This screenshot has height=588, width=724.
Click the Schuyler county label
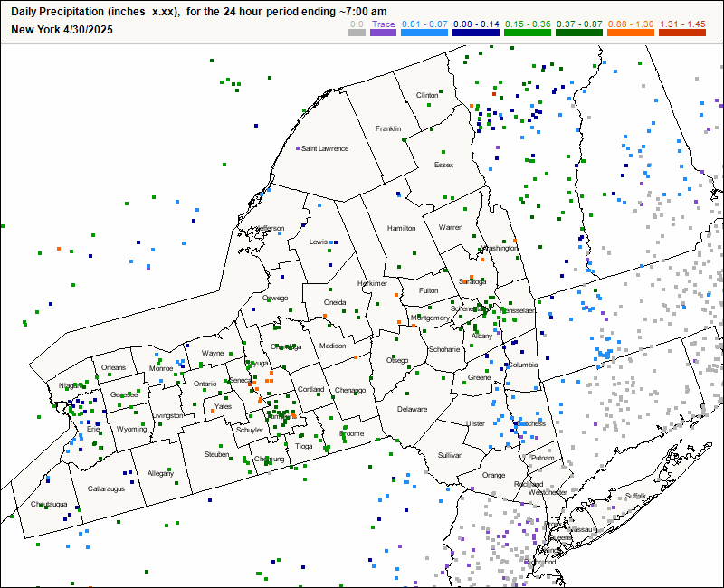point(250,430)
